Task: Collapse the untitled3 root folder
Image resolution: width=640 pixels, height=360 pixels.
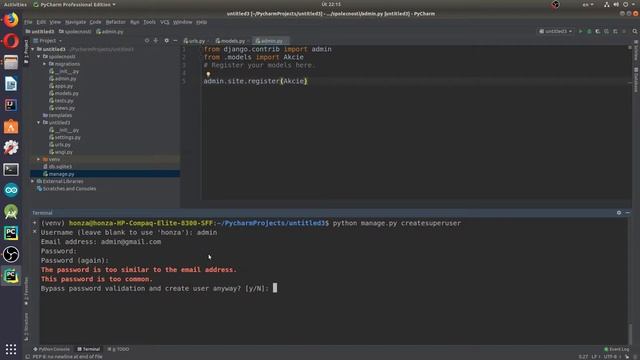Action: coord(33,49)
